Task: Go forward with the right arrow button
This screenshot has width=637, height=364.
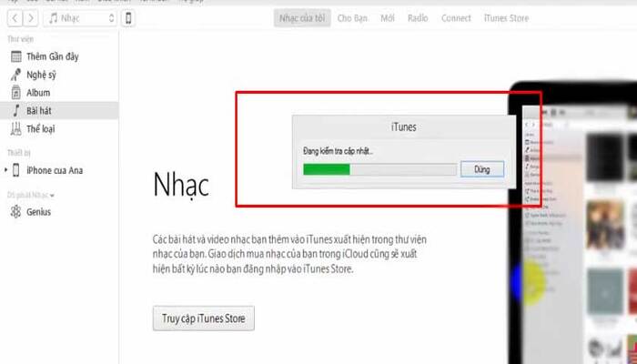Action: click(31, 18)
